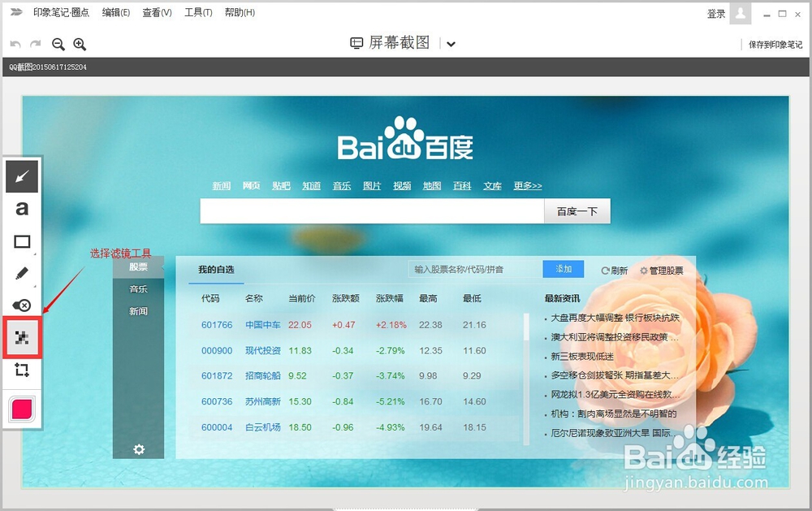Select the stamp tool
Image resolution: width=812 pixels, height=511 pixels.
pos(22,305)
